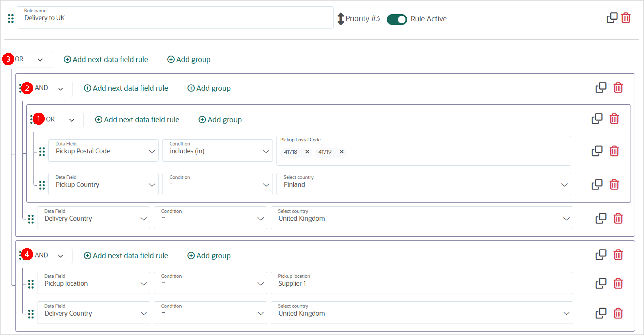Delete the Delivery to UK rule

coord(626,18)
